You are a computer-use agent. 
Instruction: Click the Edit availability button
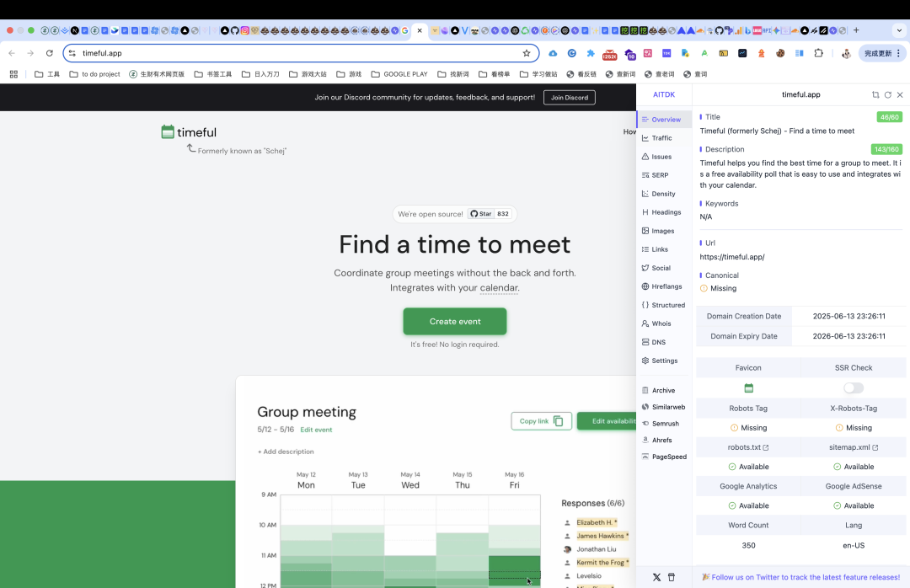click(607, 421)
